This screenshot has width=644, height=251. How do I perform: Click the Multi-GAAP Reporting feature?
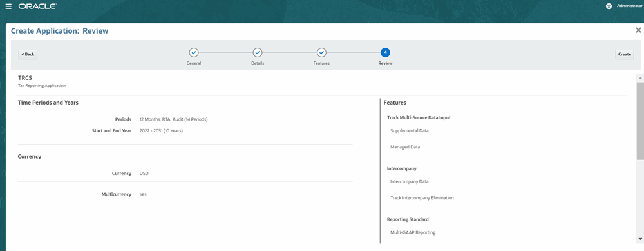point(413,232)
